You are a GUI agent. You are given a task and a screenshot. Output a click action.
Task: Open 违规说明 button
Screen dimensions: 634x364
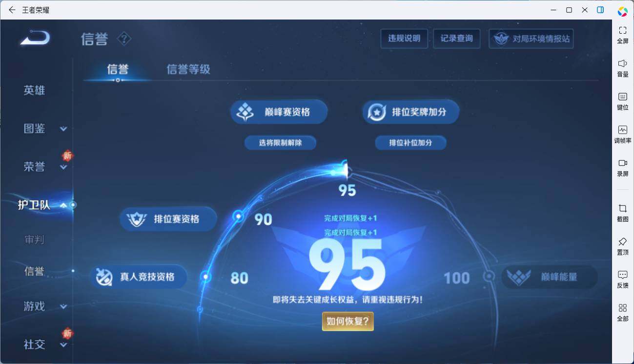(404, 39)
